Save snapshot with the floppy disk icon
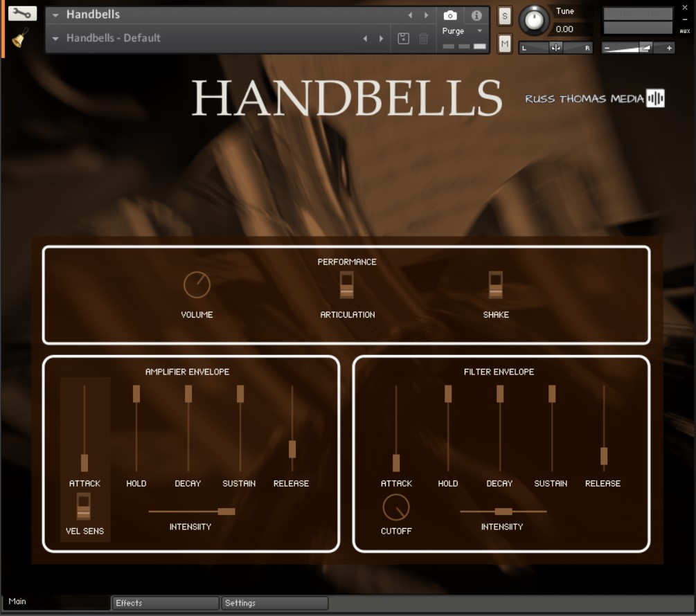 point(403,39)
